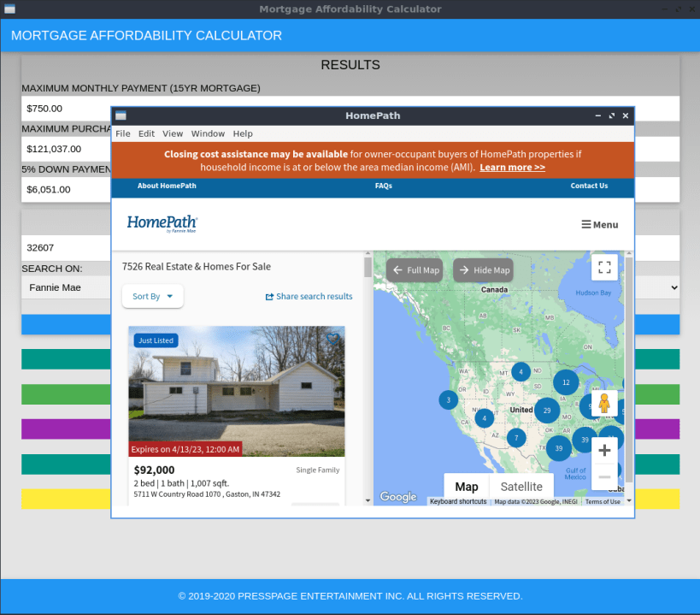Switch to Satellite view type

click(521, 487)
